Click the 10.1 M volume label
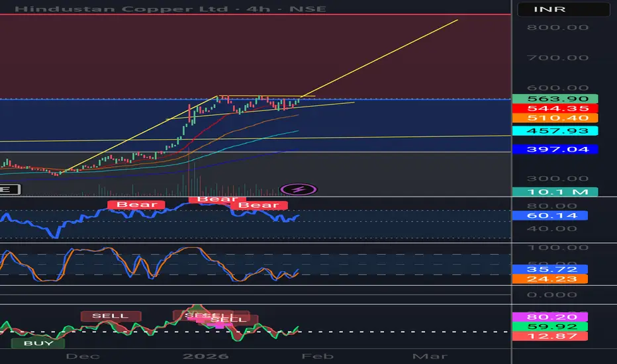The image size is (617, 364). point(555,192)
